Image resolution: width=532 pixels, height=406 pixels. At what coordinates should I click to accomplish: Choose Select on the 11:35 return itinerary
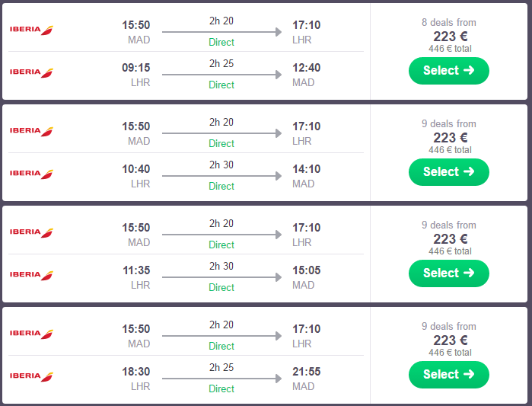pyautogui.click(x=448, y=273)
